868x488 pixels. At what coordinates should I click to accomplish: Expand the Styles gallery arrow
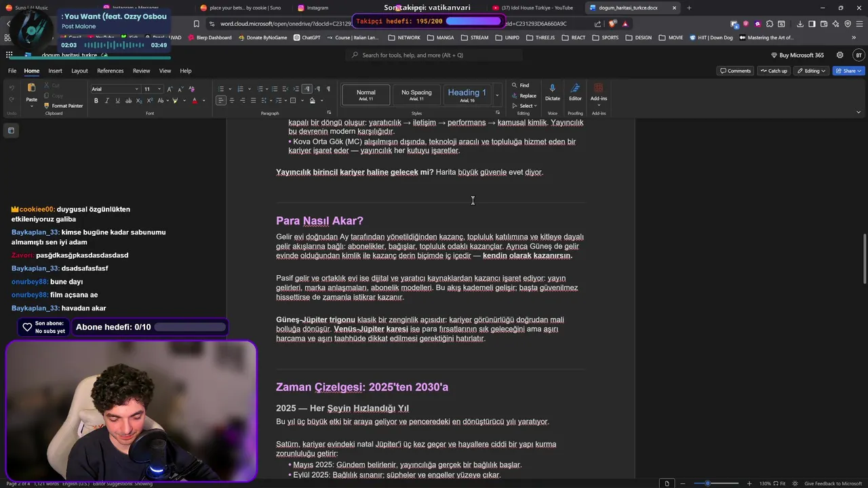point(497,95)
